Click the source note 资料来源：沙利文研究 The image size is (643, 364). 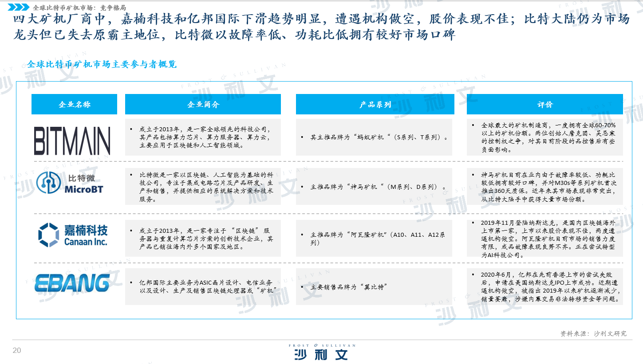pos(593,333)
